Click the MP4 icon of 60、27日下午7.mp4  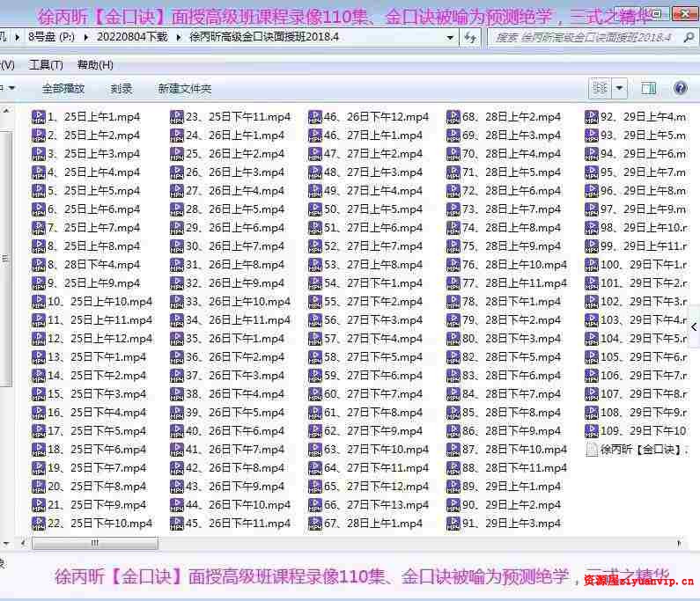tap(315, 394)
